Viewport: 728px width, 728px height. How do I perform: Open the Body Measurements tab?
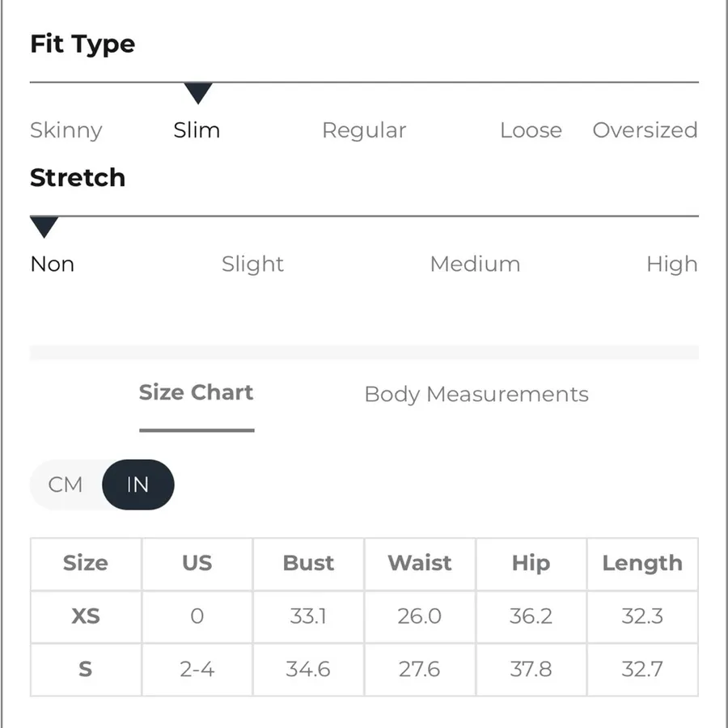tap(476, 395)
